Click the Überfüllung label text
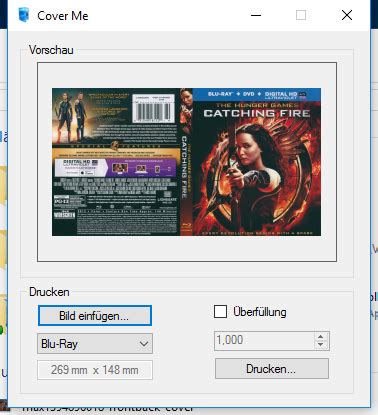This screenshot has width=378, height=415. tap(260, 312)
